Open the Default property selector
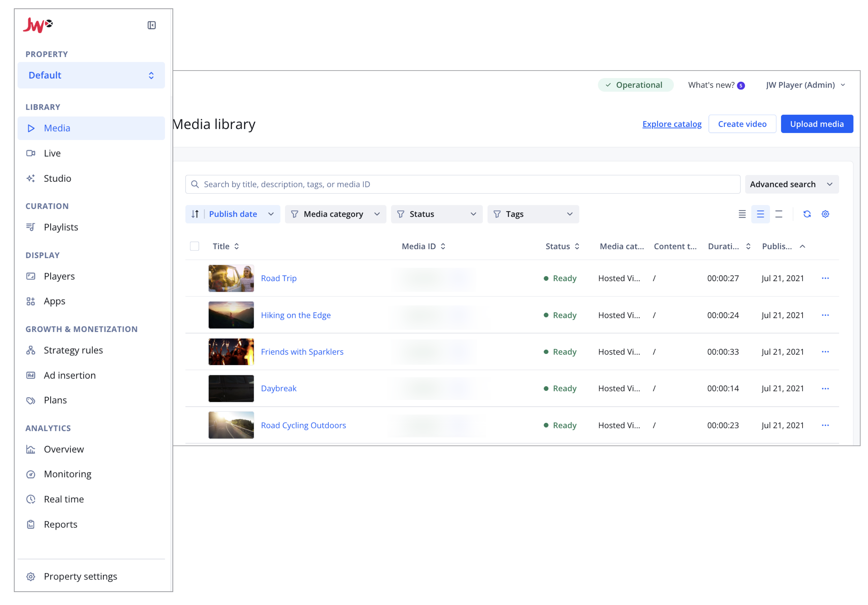Viewport: 868px width, 605px height. point(91,75)
